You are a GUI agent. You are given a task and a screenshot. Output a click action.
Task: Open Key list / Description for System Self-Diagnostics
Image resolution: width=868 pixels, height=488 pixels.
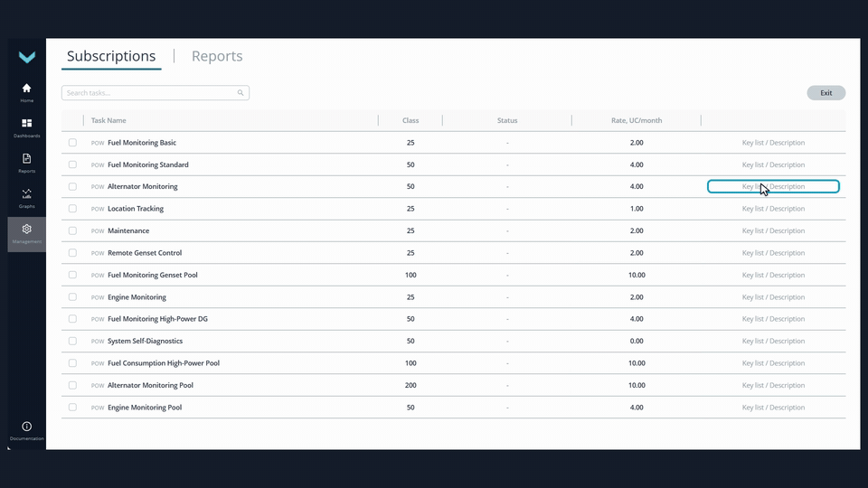tap(773, 341)
